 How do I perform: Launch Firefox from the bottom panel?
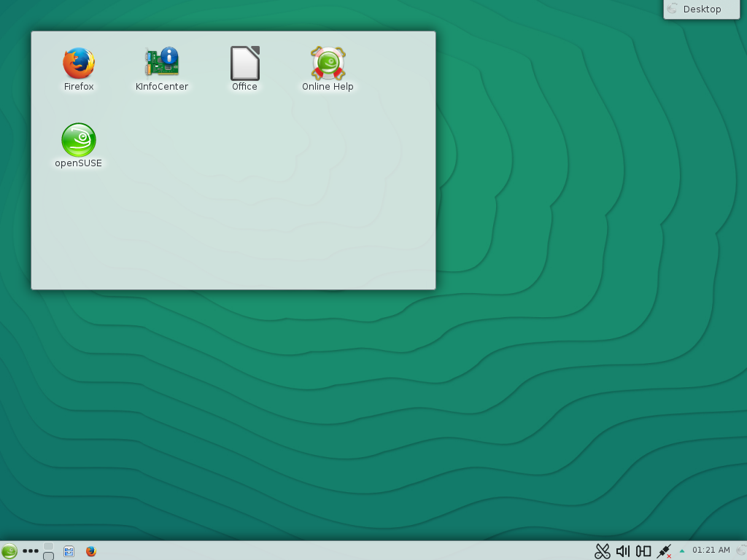pos(90,551)
